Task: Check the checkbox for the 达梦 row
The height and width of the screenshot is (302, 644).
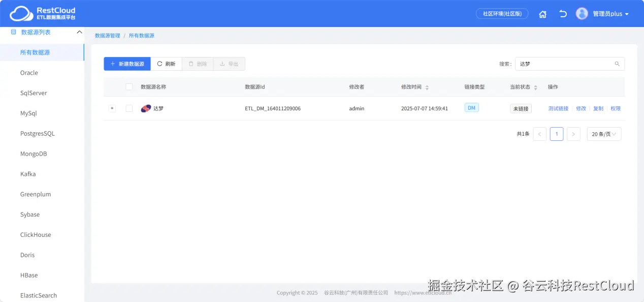Action: [x=128, y=108]
